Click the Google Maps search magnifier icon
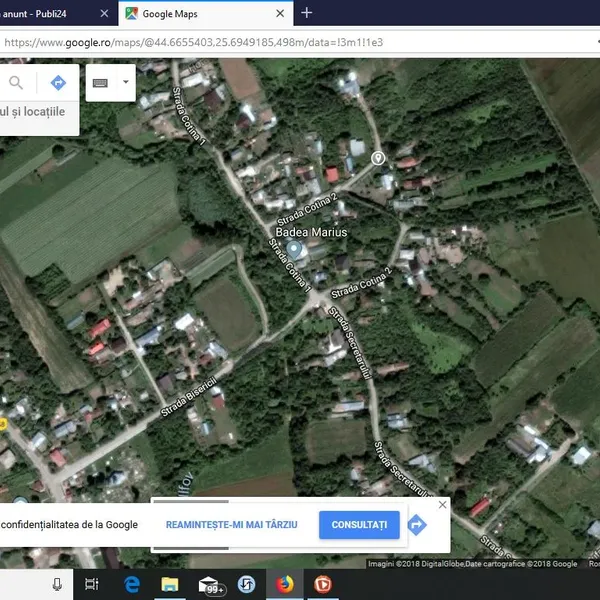 click(x=16, y=82)
